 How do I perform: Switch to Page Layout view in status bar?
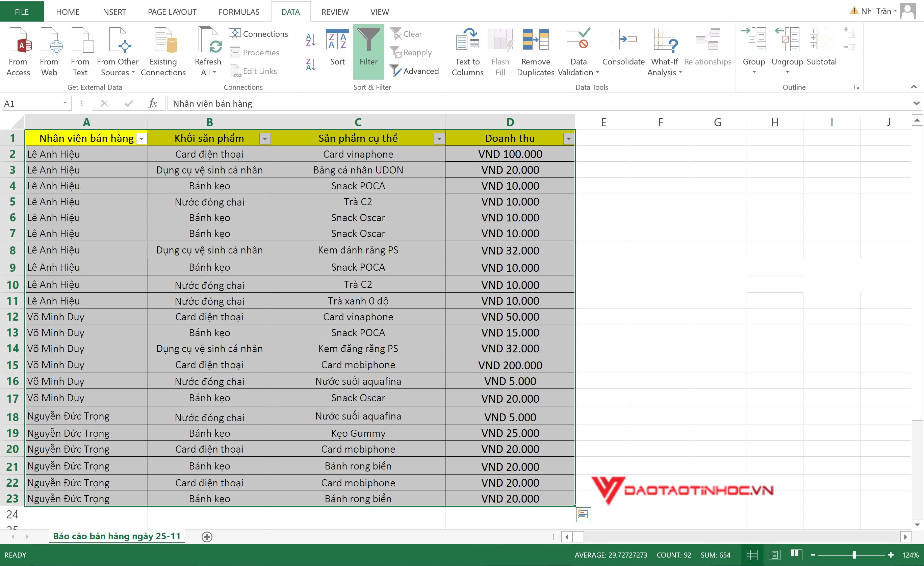pos(774,555)
